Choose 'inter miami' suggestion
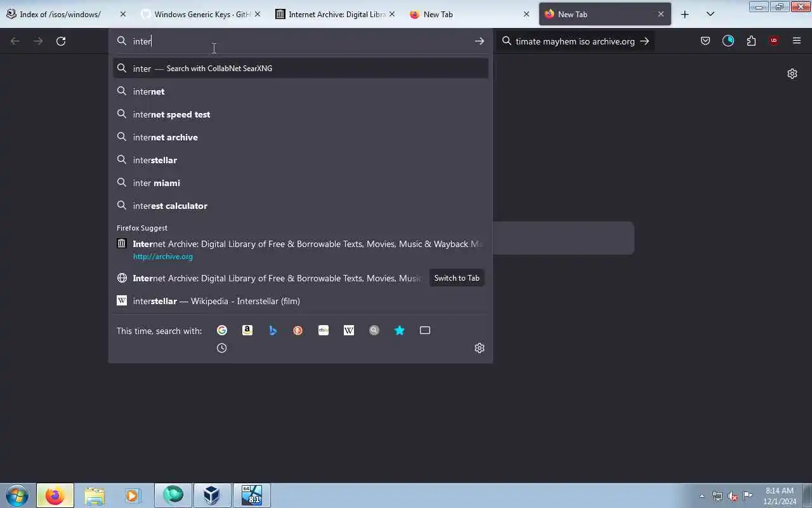This screenshot has height=508, width=812. [x=301, y=183]
